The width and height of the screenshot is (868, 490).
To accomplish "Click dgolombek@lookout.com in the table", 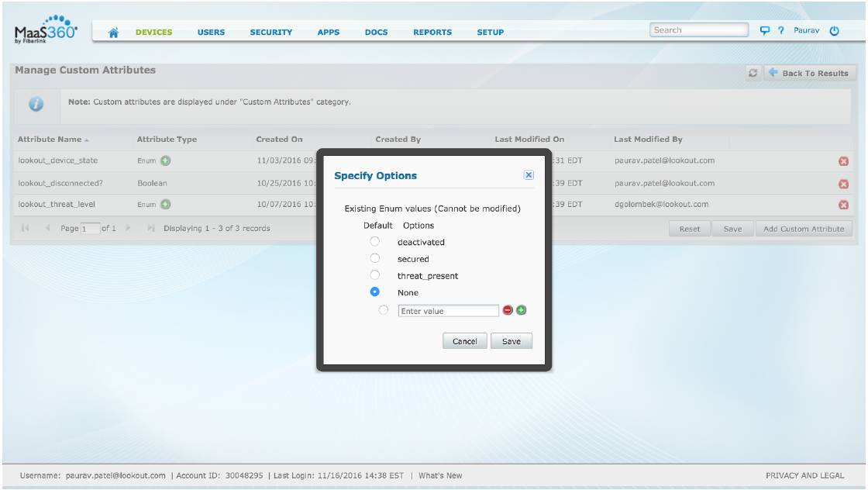I will pos(662,205).
